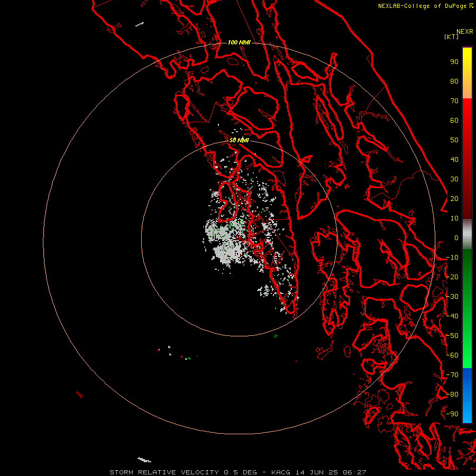The height and width of the screenshot is (476, 476).
Task: Click the isolated green echo south of 50 NMI ring
Action: (x=276, y=336)
